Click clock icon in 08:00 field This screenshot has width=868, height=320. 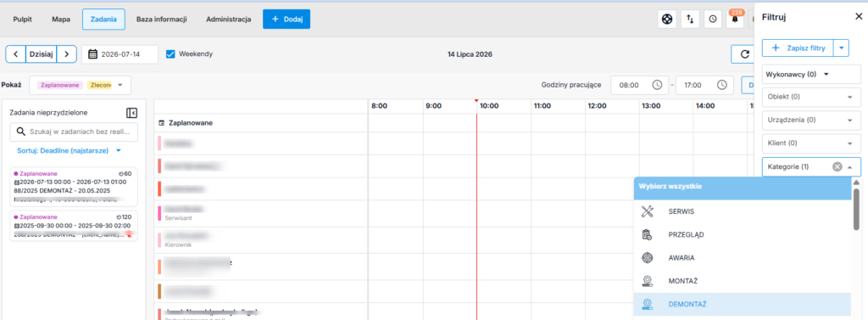657,86
